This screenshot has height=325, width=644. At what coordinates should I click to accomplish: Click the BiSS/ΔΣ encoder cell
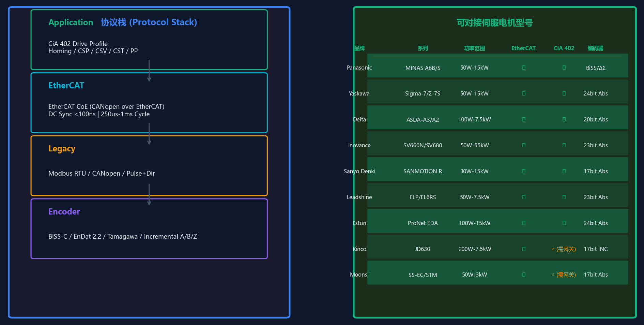(x=596, y=68)
